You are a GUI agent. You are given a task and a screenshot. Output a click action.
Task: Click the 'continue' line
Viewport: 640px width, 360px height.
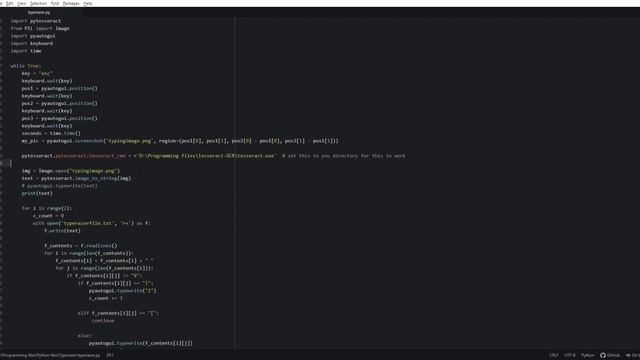click(103, 321)
